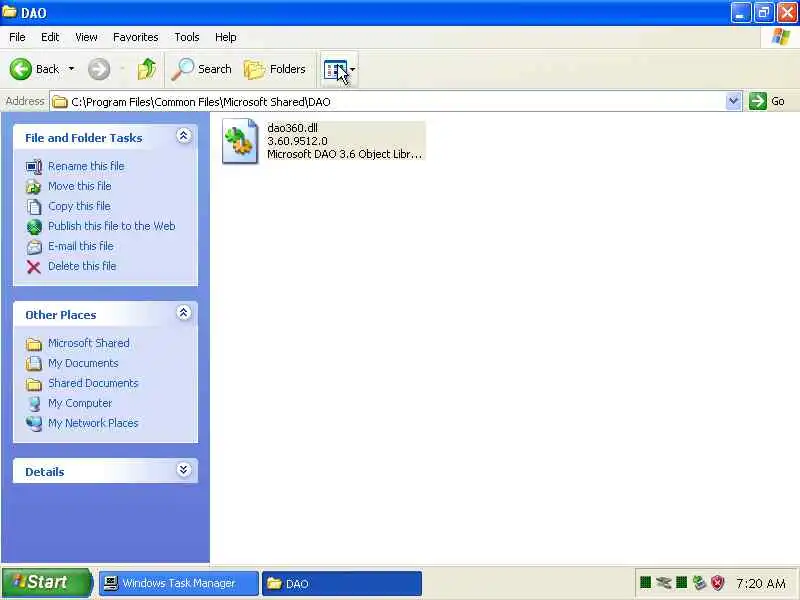Click the Windows flag logo in menu bar
This screenshot has width=800, height=600.
click(x=781, y=37)
